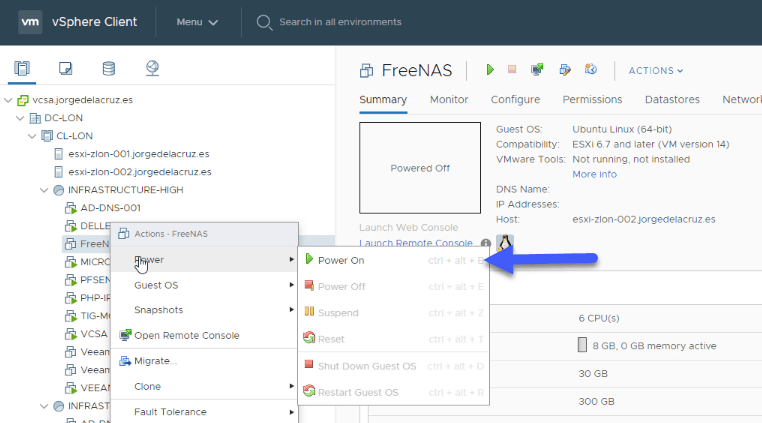Viewport: 762px width, 423px height.
Task: Click the 6 CPU(s) value
Action: coord(599,318)
